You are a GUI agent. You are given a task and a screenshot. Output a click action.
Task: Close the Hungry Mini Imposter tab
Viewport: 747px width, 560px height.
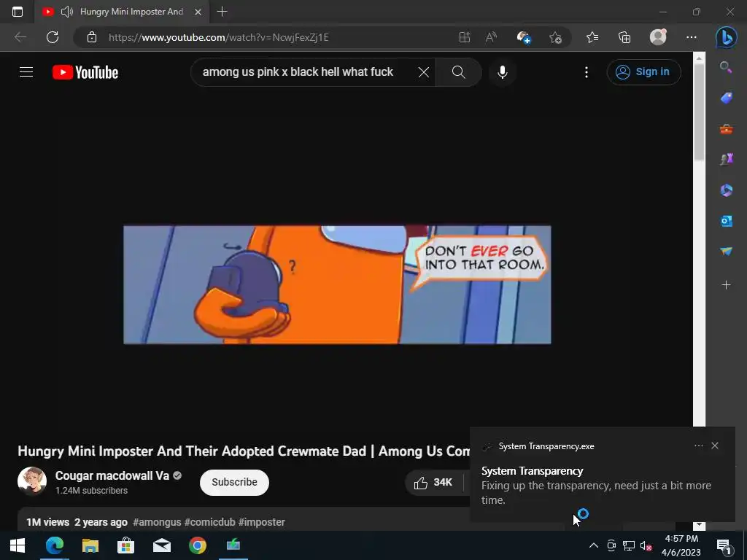pos(198,12)
